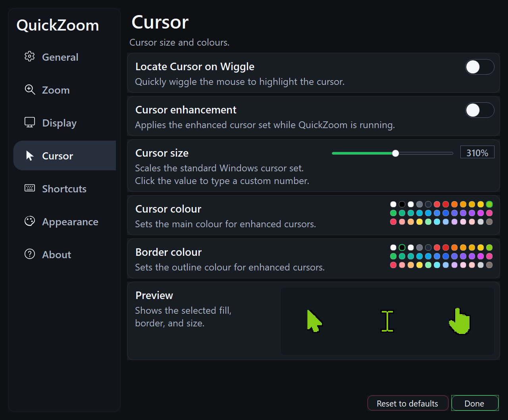Select light gray swatch in Border colour
508x420 pixels.
[481, 265]
